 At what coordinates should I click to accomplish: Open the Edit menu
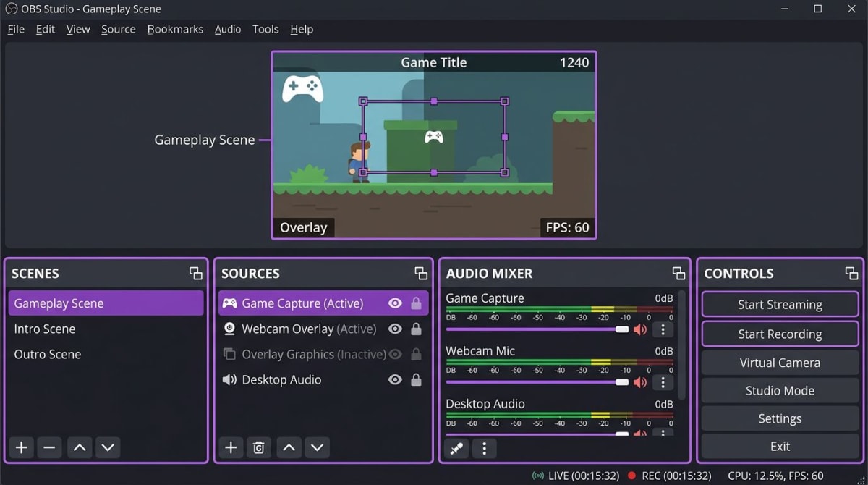point(46,29)
